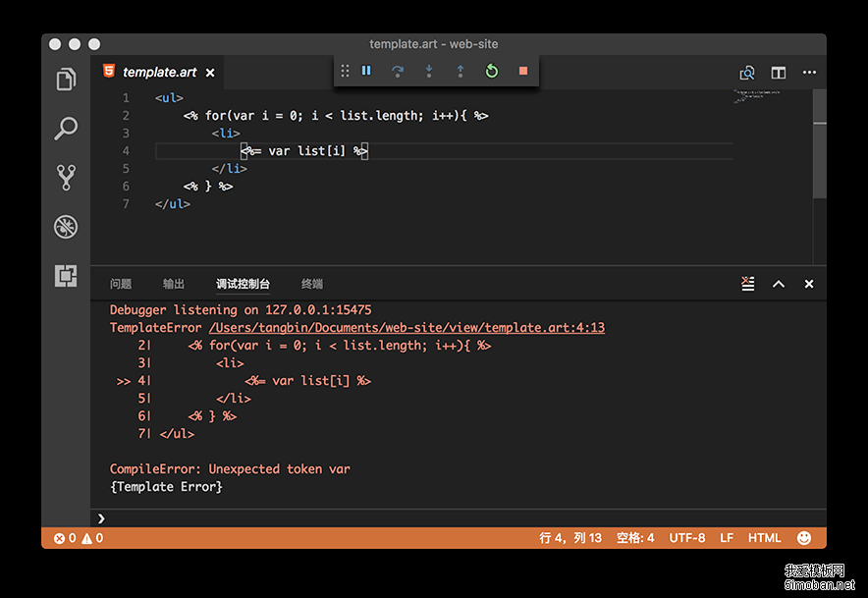Restart the debug session
Viewport: 868px width, 598px height.
(x=491, y=71)
